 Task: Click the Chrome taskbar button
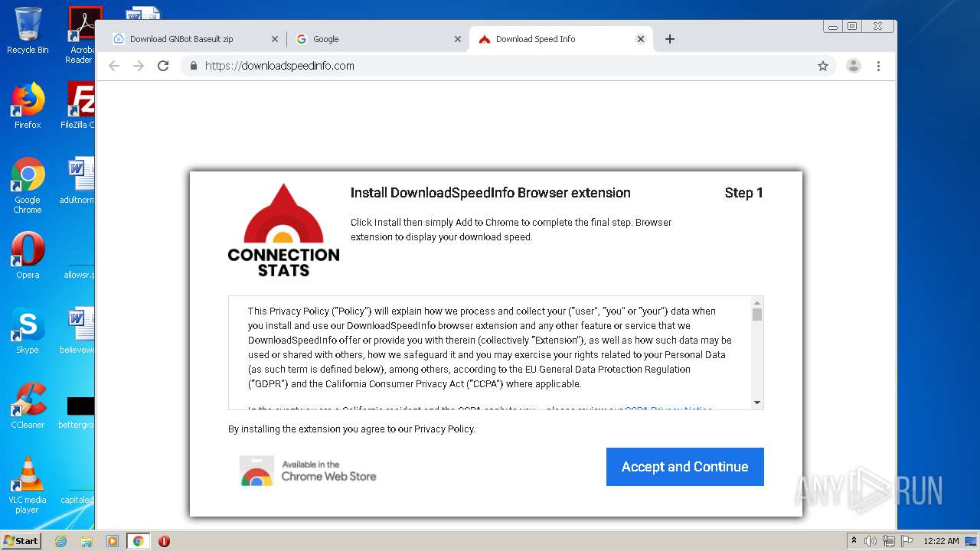pos(138,541)
